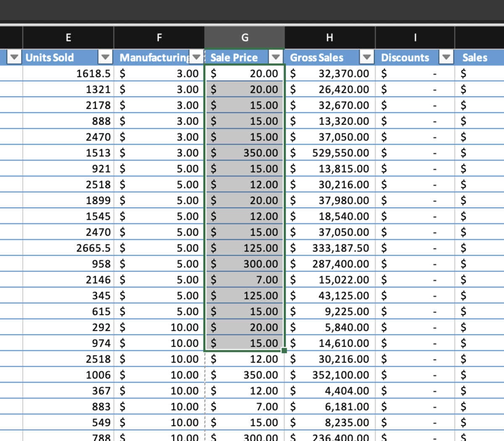Select the Units Sold cell showing 2665.5
Screen dimensions: 504x441
tap(68, 248)
